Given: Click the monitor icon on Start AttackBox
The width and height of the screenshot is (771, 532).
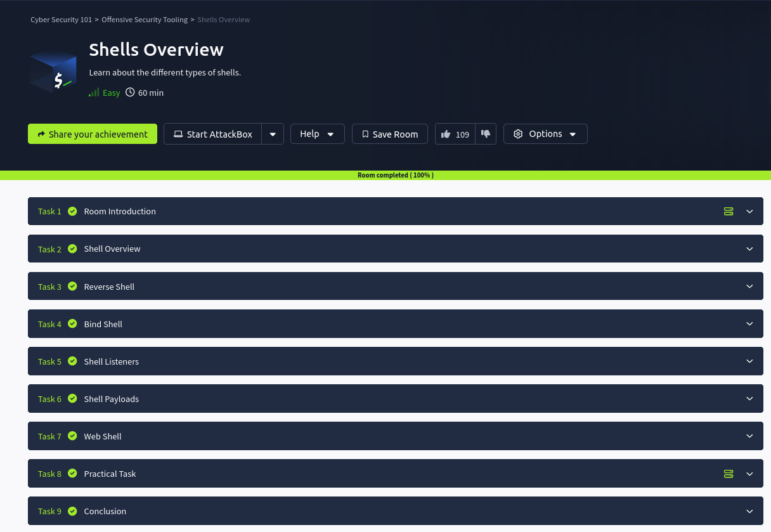Looking at the screenshot, I should [178, 134].
